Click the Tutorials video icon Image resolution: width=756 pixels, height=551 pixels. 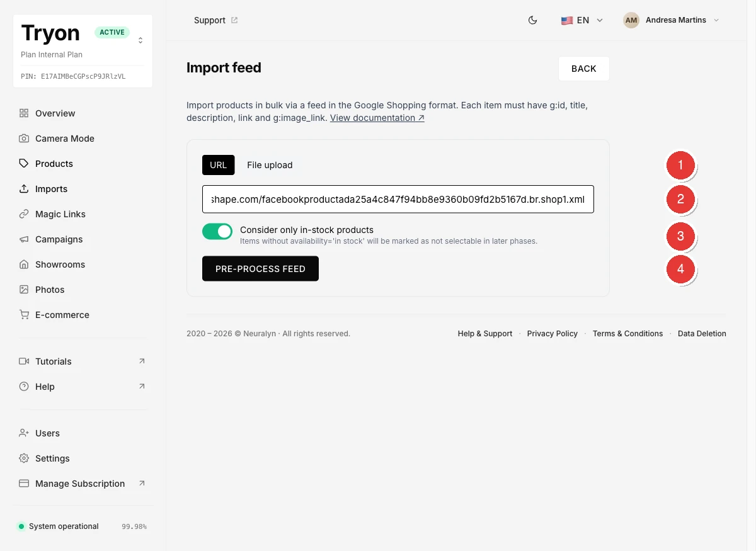(x=24, y=361)
